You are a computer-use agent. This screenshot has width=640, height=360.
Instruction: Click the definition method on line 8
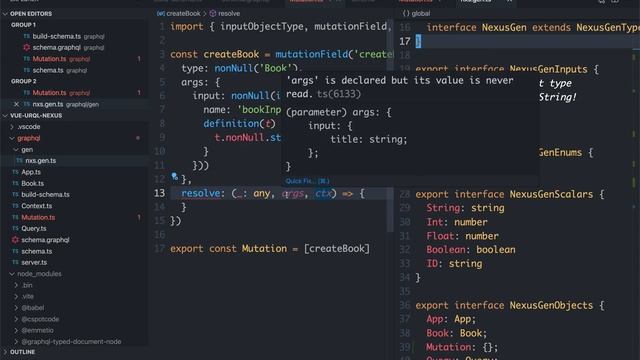[x=231, y=124]
